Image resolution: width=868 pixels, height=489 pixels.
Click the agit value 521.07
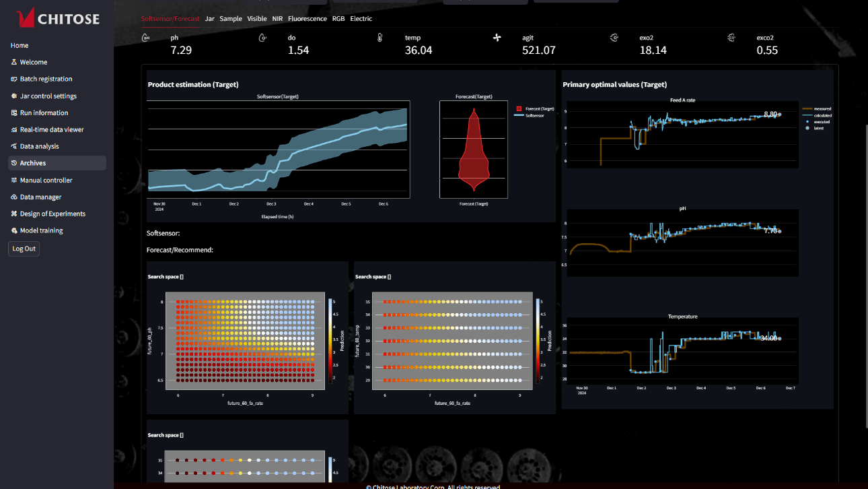click(539, 51)
